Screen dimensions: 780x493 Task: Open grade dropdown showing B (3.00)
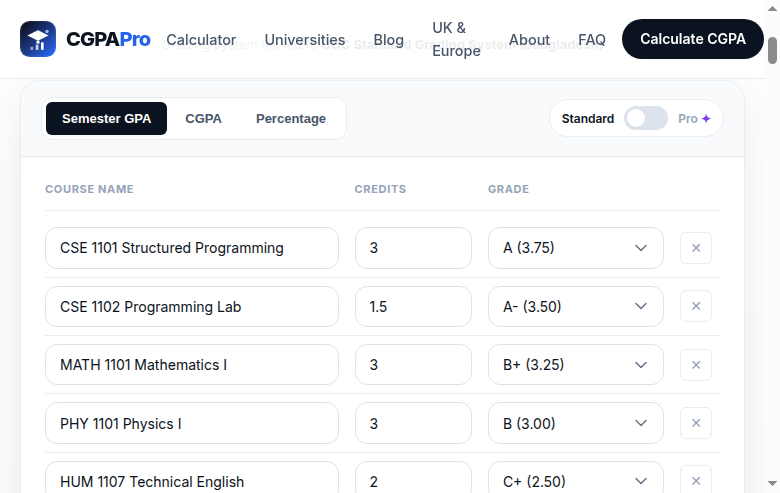(576, 423)
